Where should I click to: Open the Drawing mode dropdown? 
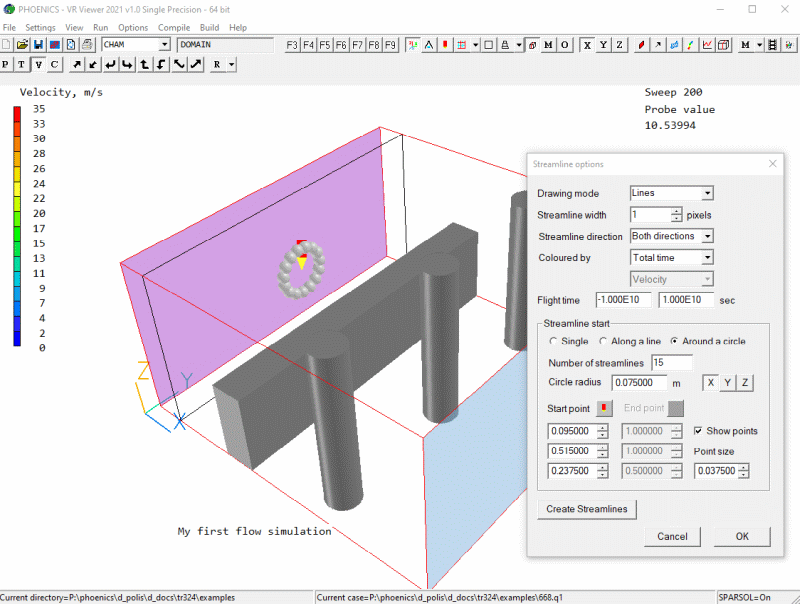click(707, 193)
